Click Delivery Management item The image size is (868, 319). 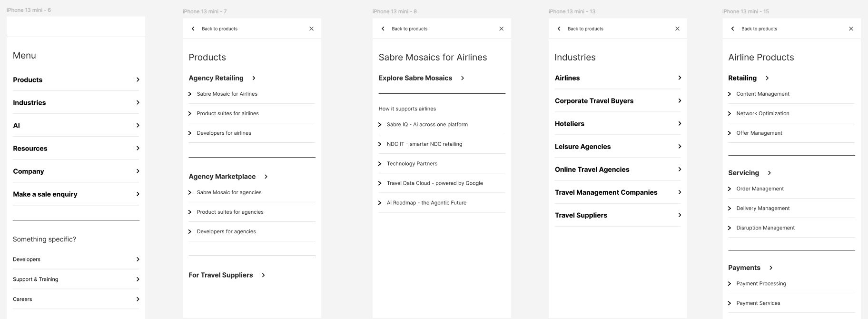tap(763, 208)
